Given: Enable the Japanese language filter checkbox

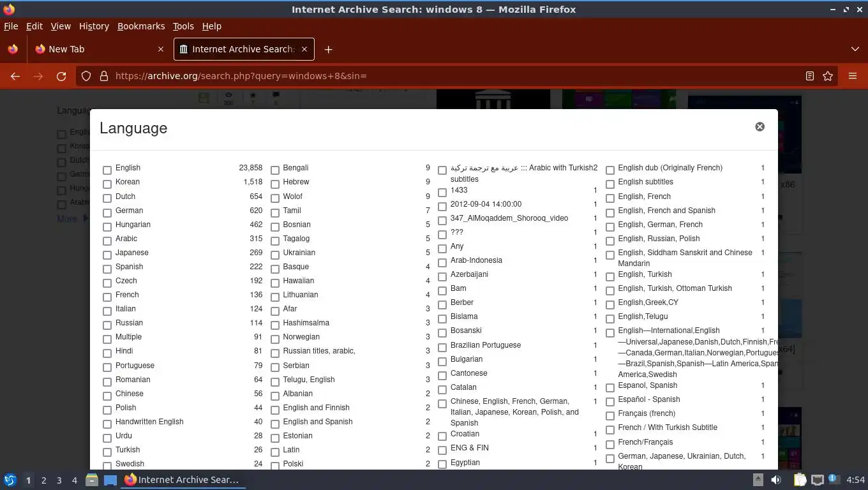Looking at the screenshot, I should [x=107, y=255].
